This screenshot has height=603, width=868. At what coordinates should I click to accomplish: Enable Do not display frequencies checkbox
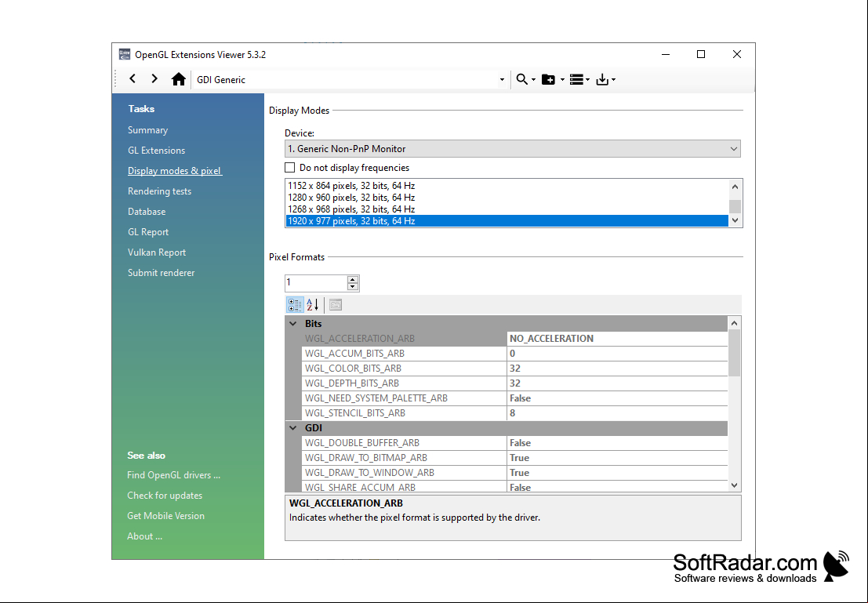(x=289, y=167)
